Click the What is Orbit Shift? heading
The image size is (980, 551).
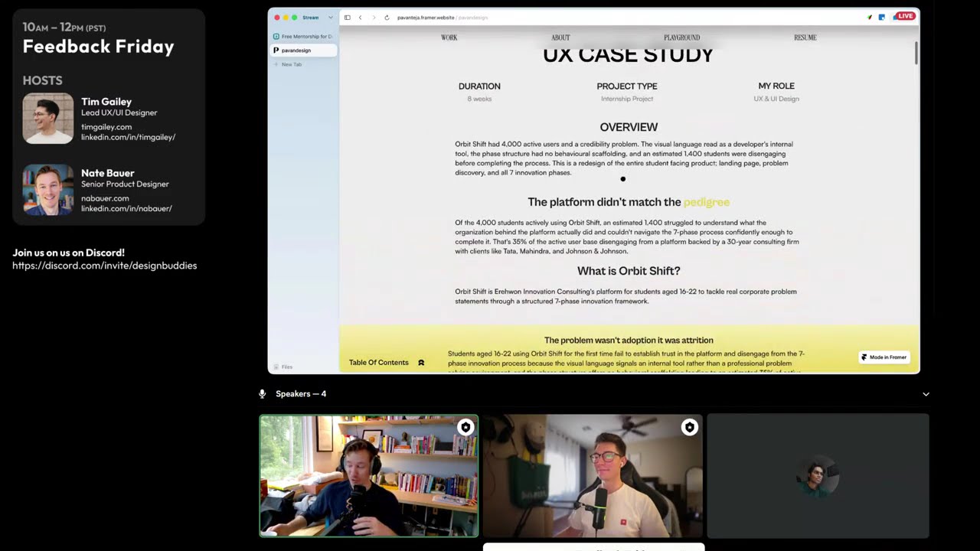pos(629,271)
